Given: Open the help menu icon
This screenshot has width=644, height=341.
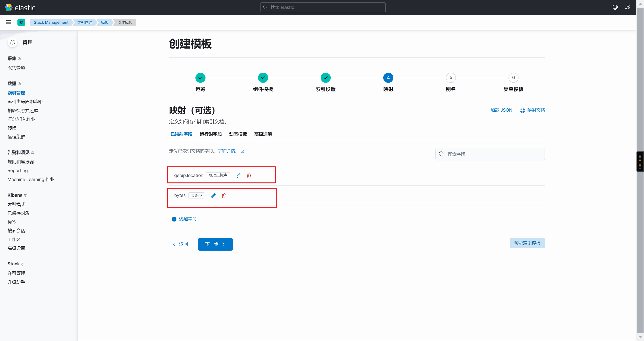Looking at the screenshot, I should [x=615, y=7].
